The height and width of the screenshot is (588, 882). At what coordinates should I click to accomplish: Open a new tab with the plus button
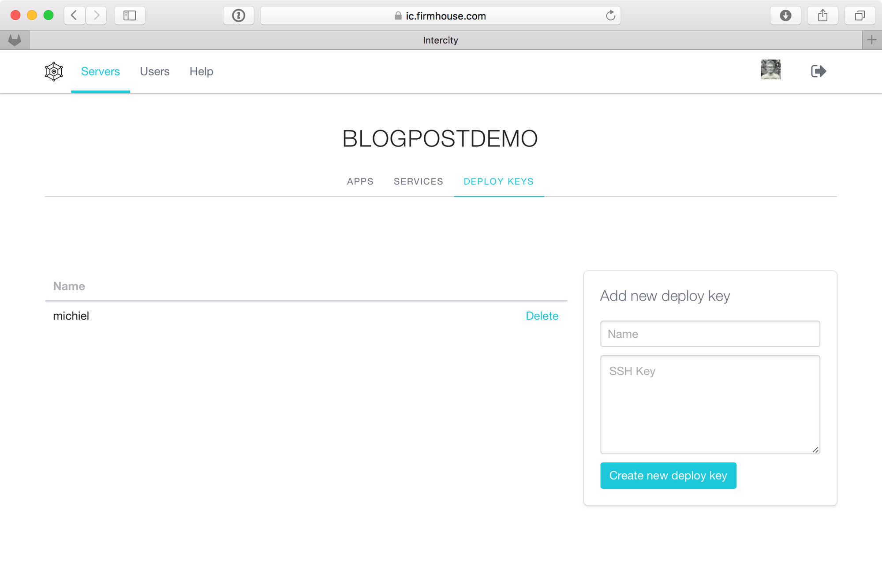[872, 41]
